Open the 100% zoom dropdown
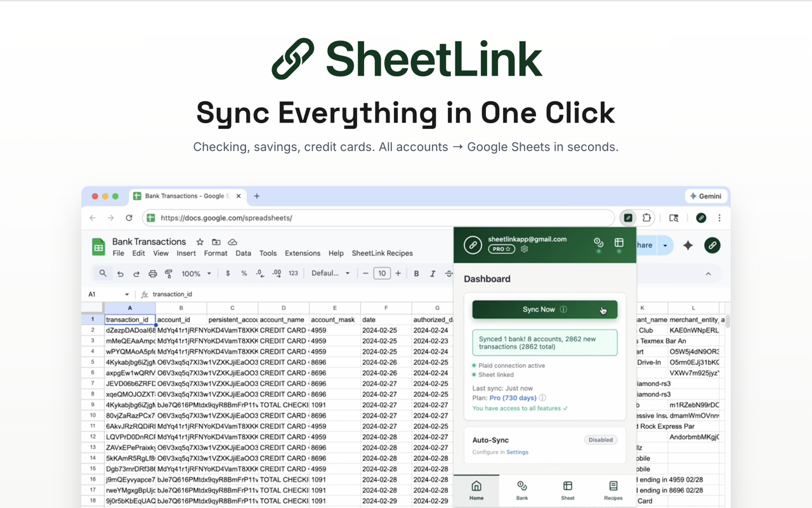Screen dimensions: 812x508 point(196,274)
